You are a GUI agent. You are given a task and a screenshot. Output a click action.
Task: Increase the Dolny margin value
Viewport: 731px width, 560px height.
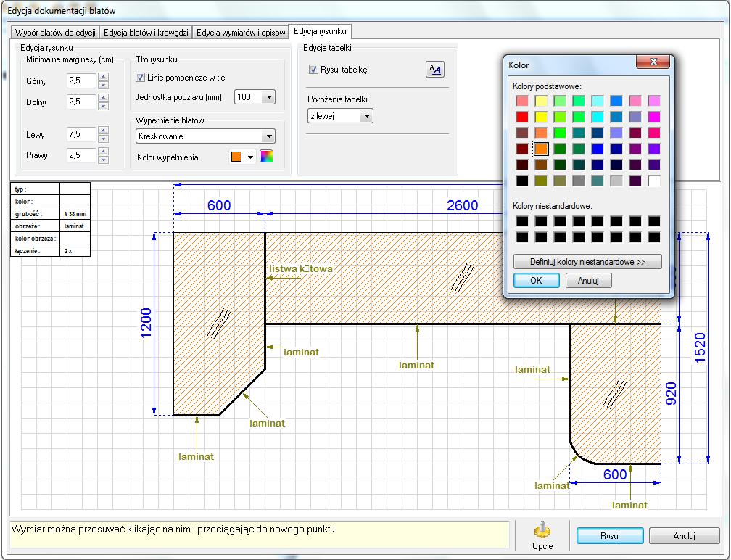pyautogui.click(x=104, y=97)
